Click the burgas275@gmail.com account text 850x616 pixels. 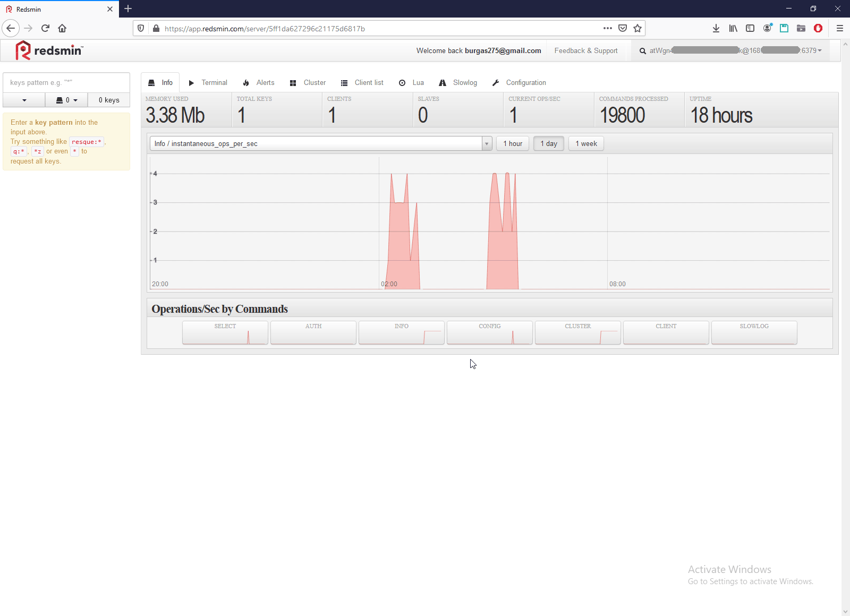click(x=503, y=50)
